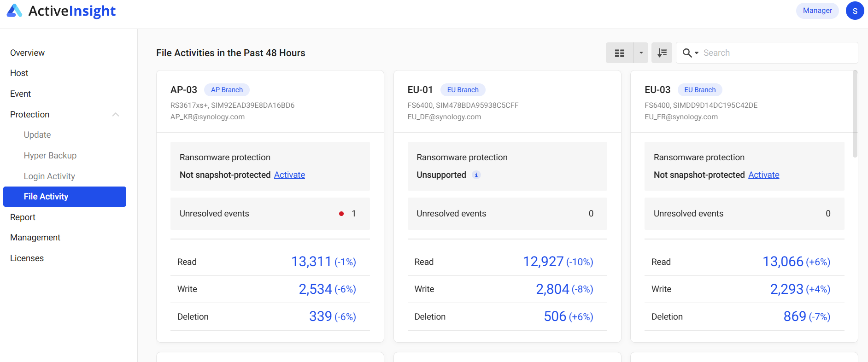Click the EU_DE@synology.com account text

click(x=444, y=117)
